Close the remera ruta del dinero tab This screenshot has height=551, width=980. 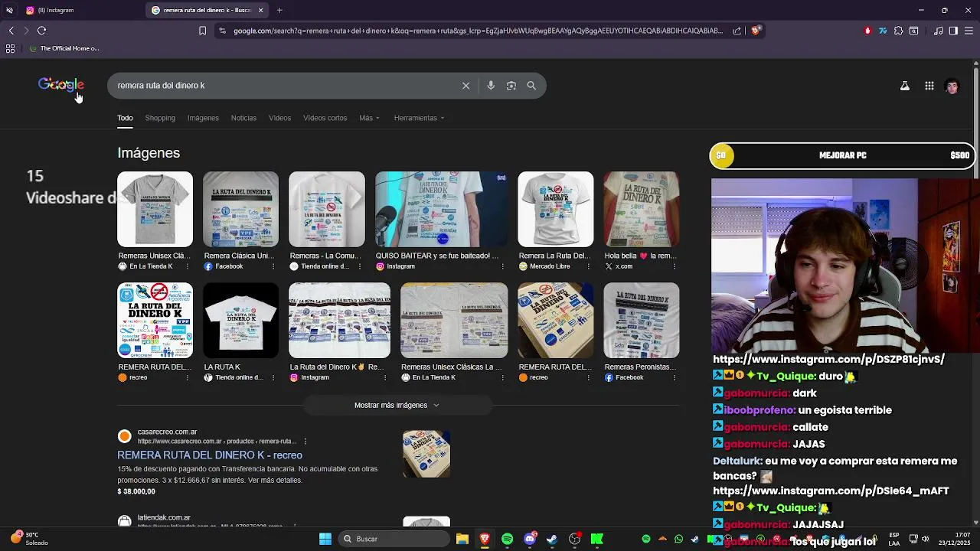260,10
